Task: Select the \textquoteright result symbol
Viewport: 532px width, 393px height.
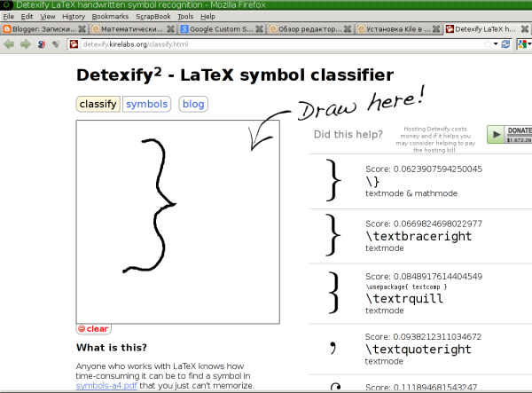Action: pyautogui.click(x=333, y=349)
